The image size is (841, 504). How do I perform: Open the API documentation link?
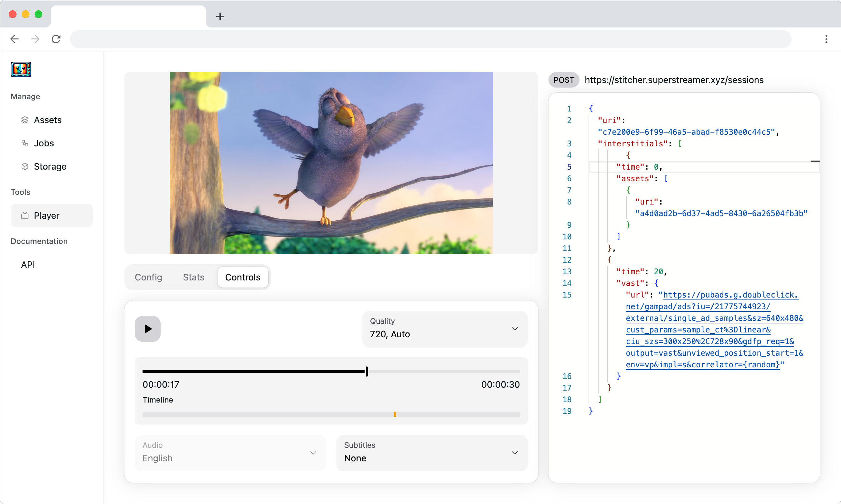coord(28,265)
